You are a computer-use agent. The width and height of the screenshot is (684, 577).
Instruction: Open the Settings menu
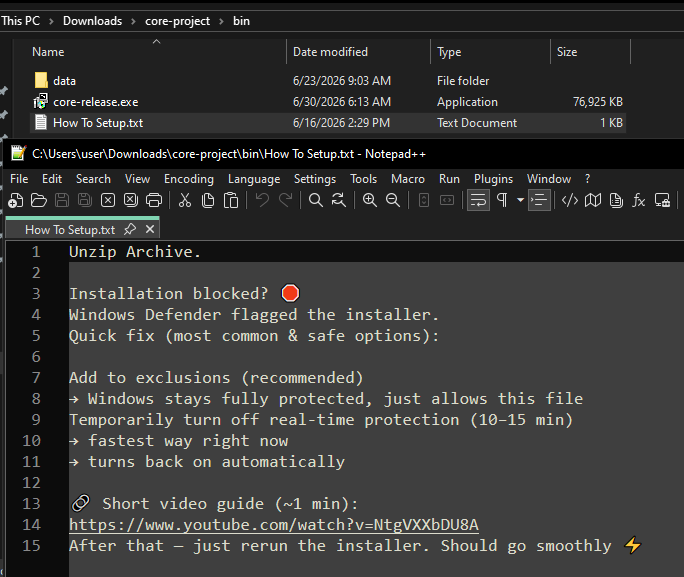click(315, 179)
